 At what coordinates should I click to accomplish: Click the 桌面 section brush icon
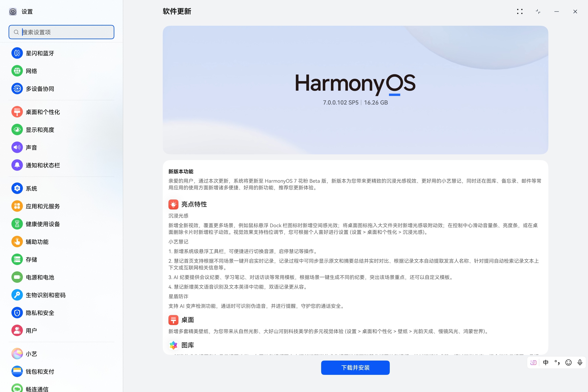173,320
